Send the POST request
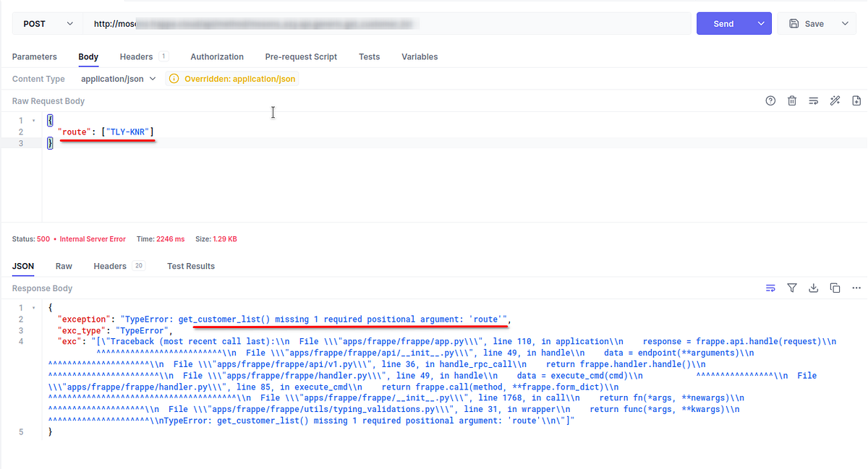The height and width of the screenshot is (469, 868). pos(724,23)
